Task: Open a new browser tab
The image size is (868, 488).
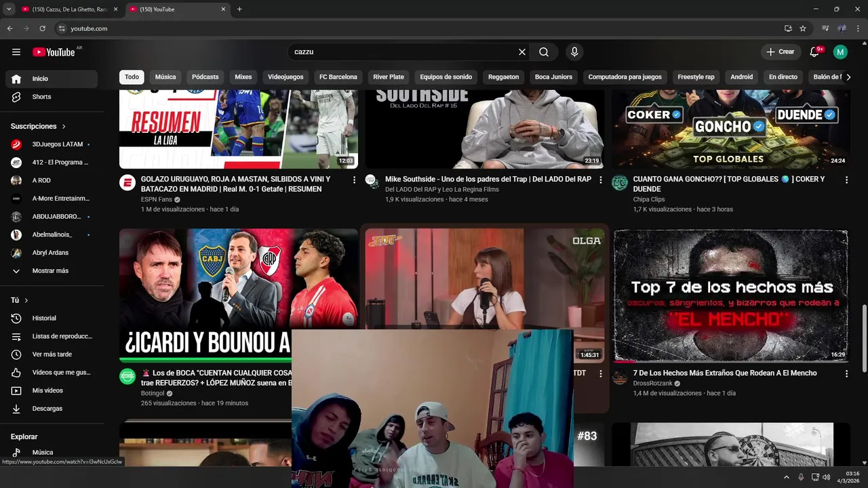Action: (239, 9)
